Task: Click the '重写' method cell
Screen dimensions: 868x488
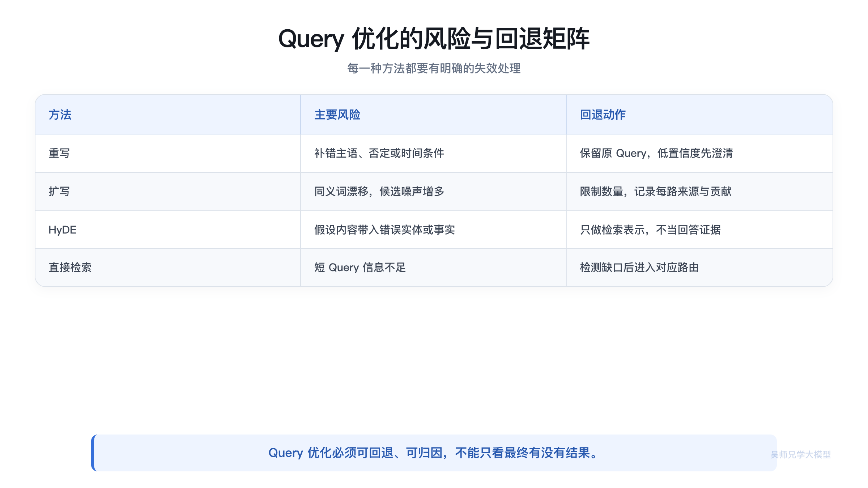Action: (168, 153)
